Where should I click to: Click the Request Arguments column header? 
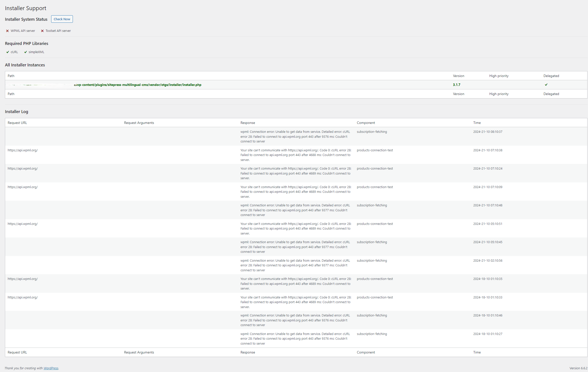tap(139, 123)
